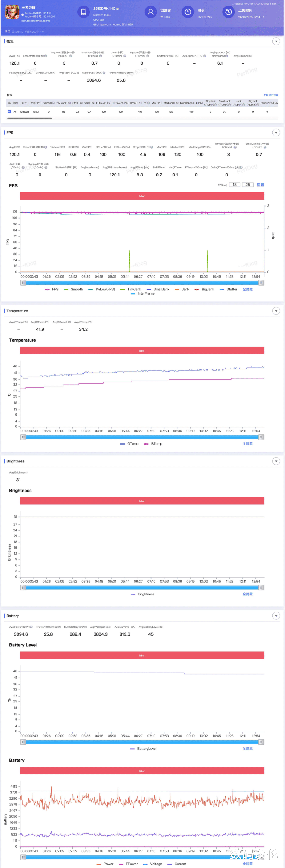Open the 参数显示设置 link

[271, 95]
